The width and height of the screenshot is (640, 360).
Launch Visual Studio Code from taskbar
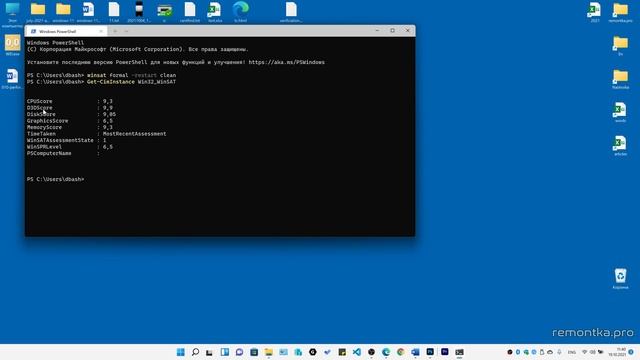(x=357, y=352)
